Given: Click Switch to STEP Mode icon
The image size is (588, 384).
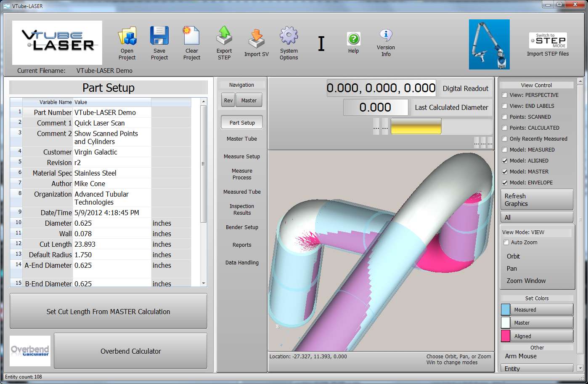Looking at the screenshot, I should (548, 40).
